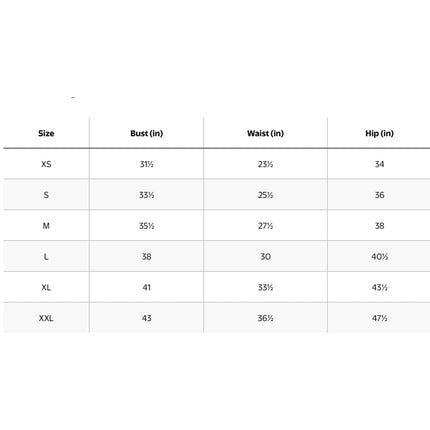Click the XXL hip value 47½

[x=379, y=318]
